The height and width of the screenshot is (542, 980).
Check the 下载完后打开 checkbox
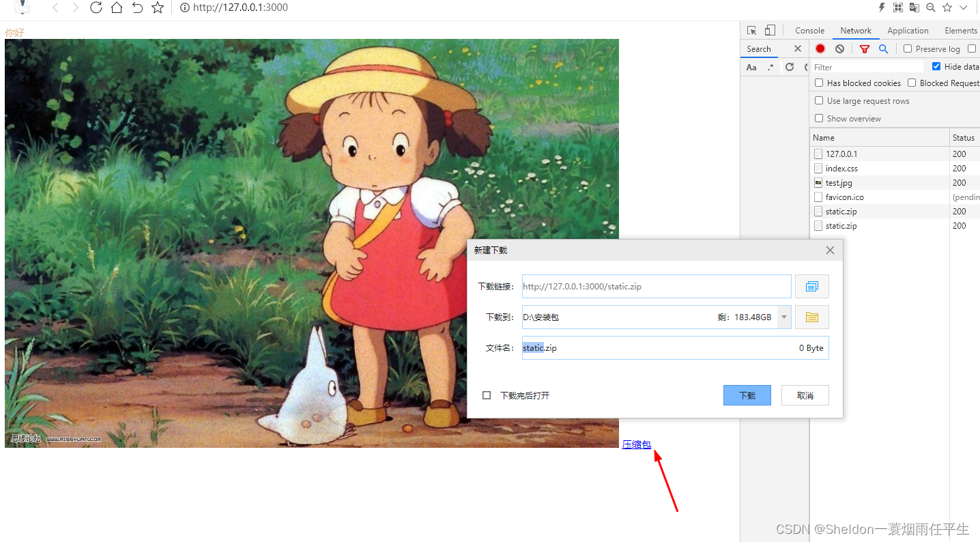pyautogui.click(x=487, y=395)
